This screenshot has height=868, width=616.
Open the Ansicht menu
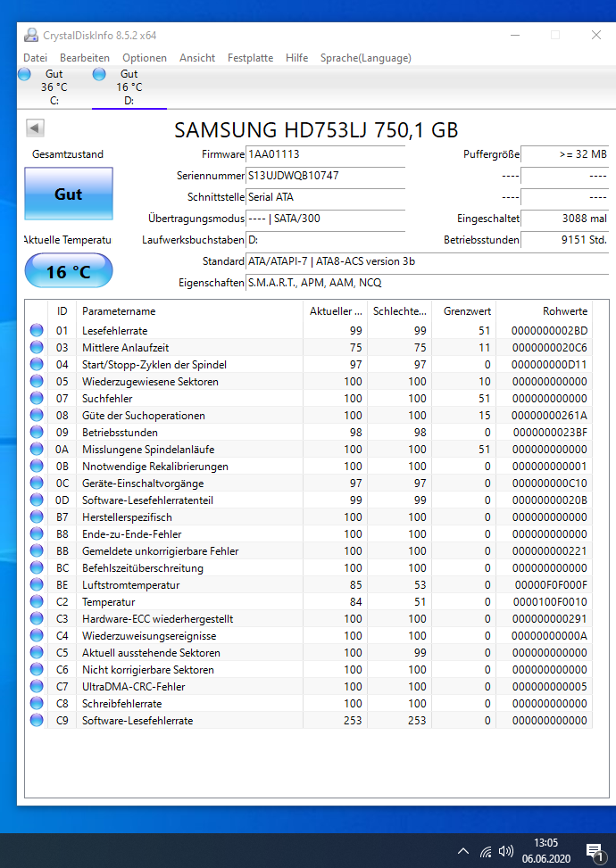(197, 58)
